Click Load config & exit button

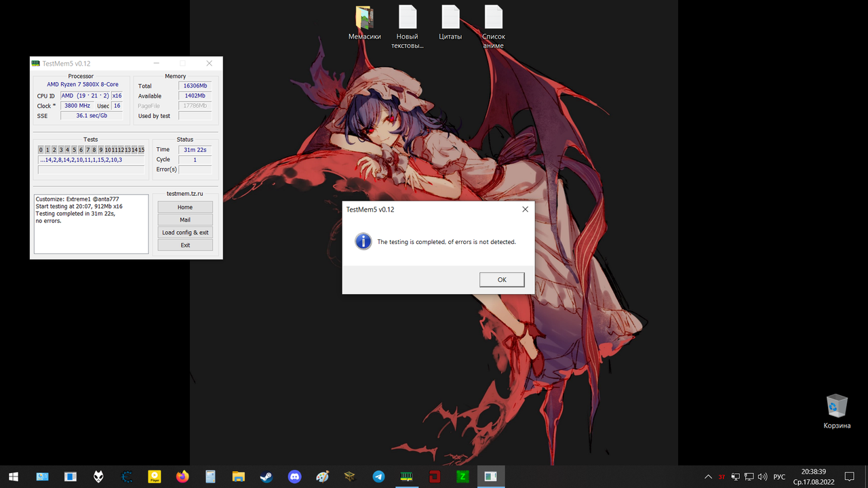pos(185,232)
